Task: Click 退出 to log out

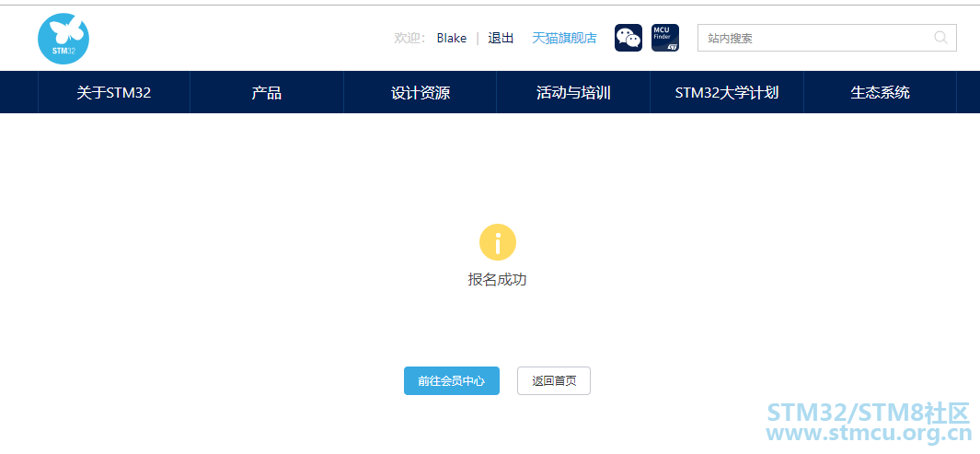Action: [501, 38]
